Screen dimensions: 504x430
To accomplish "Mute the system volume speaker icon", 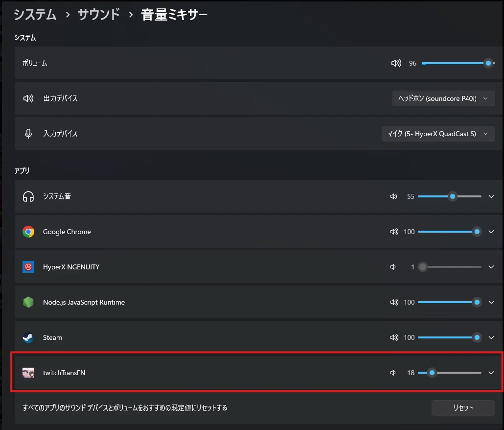I will point(396,63).
